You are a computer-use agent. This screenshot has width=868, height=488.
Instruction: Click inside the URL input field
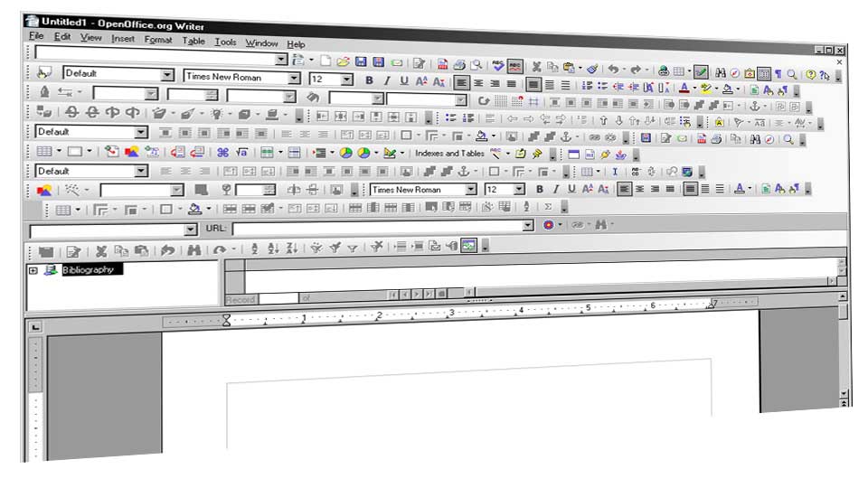pos(378,227)
